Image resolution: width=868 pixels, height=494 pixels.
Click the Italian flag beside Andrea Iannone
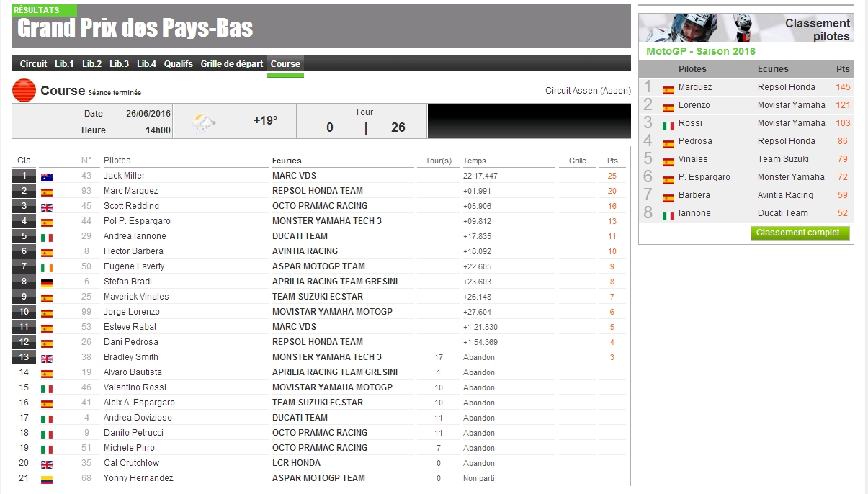point(47,238)
